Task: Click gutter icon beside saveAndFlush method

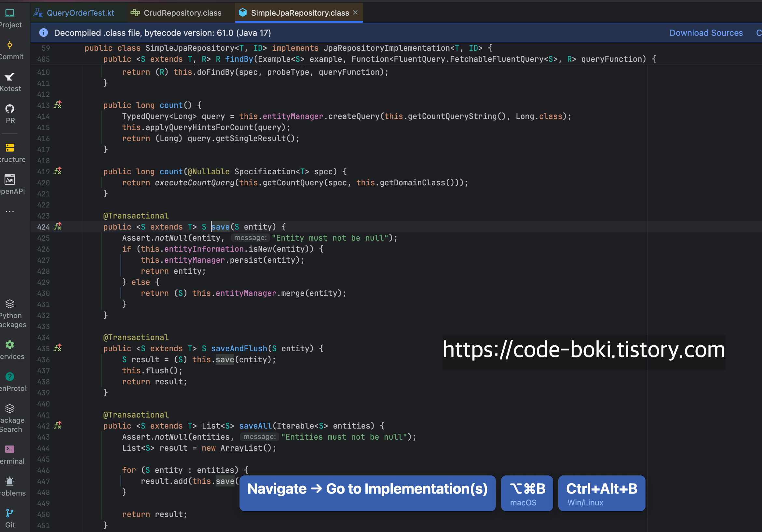Action: coord(58,348)
